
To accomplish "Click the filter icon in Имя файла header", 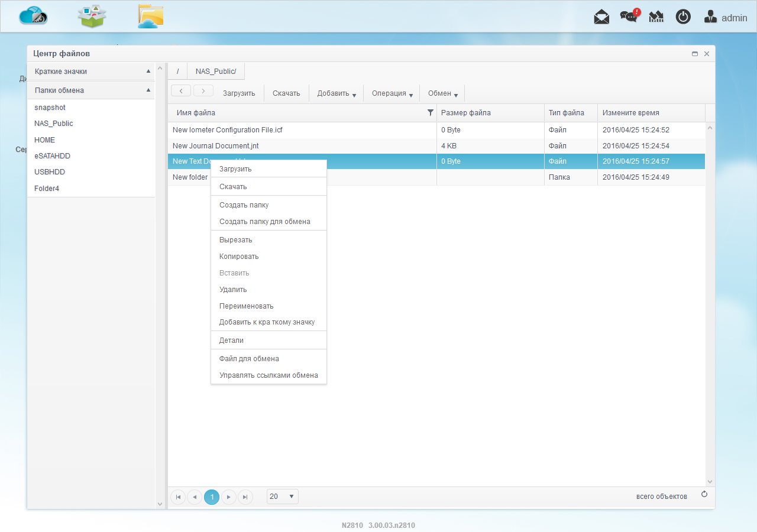I will (431, 112).
